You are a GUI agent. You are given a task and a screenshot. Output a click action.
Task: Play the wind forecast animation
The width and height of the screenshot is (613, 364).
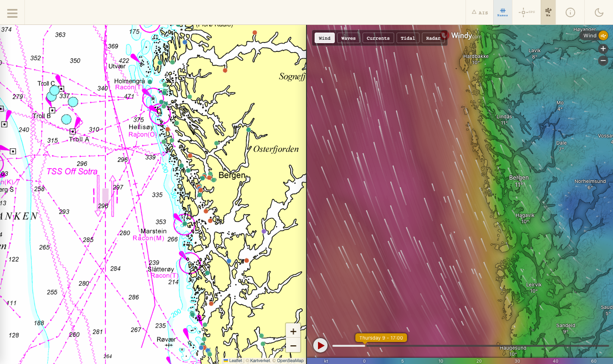coord(320,345)
